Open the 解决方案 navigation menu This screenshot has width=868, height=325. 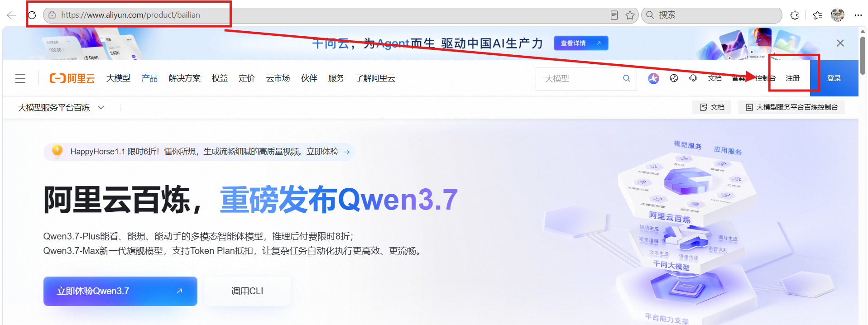pos(185,78)
